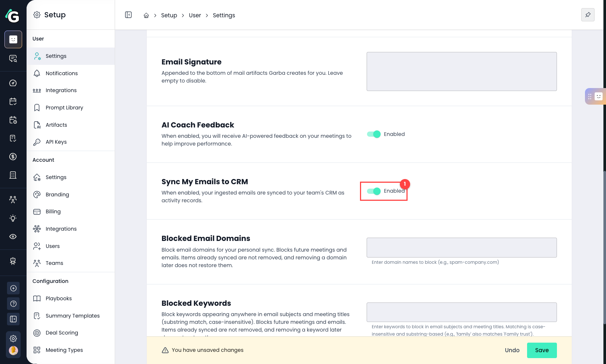
Task: Open the building companies icon
Action: tap(13, 175)
